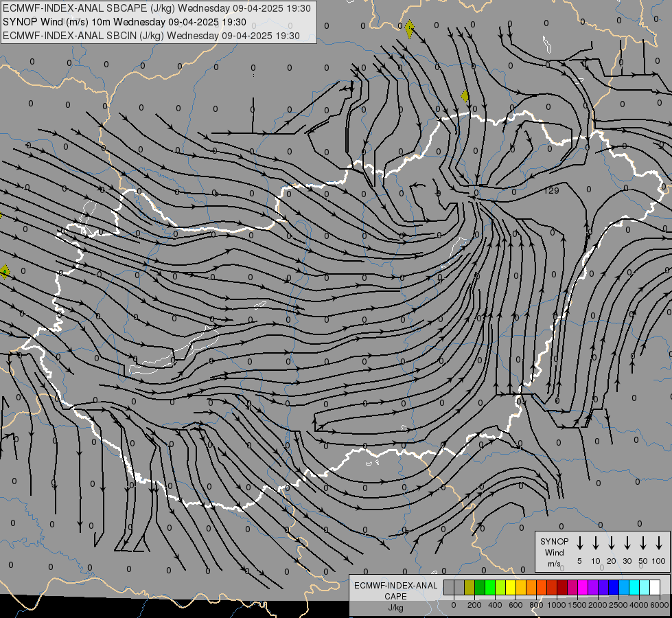Select the olive CAPE legend swatch

470,587
